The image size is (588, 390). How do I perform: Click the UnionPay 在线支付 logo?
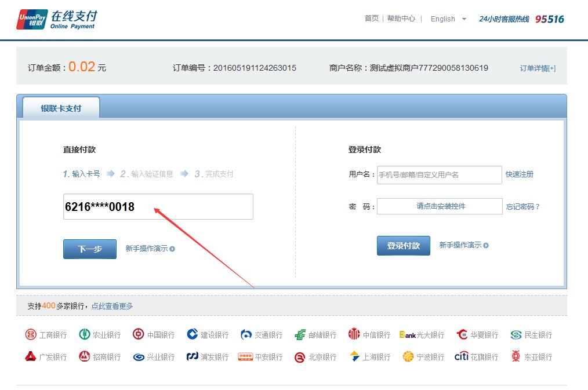coord(56,19)
